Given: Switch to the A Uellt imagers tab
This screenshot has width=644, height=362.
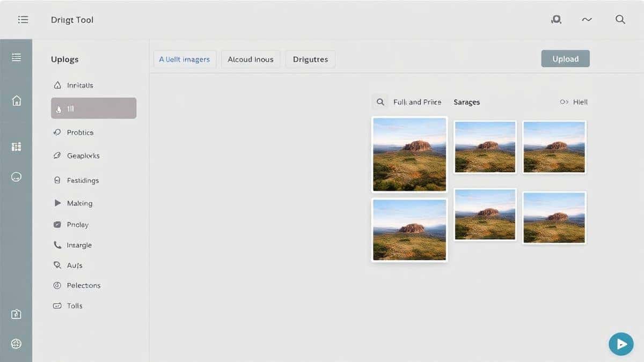Looking at the screenshot, I should (185, 59).
